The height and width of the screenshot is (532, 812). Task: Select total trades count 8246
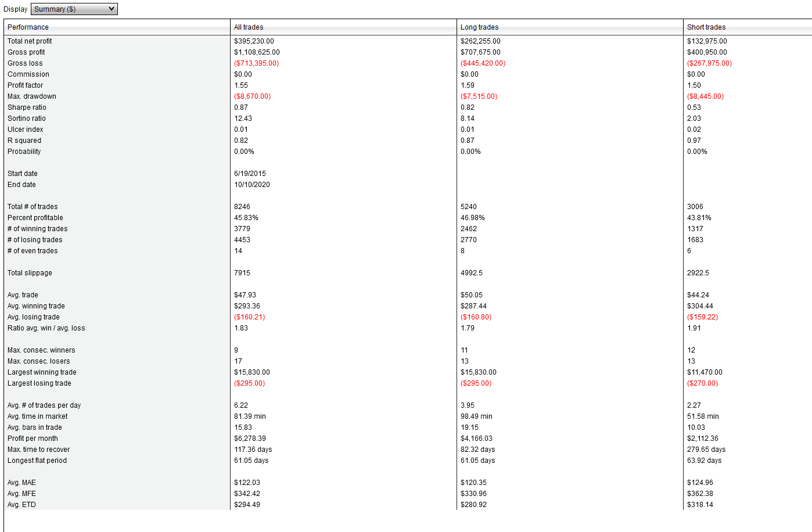242,207
